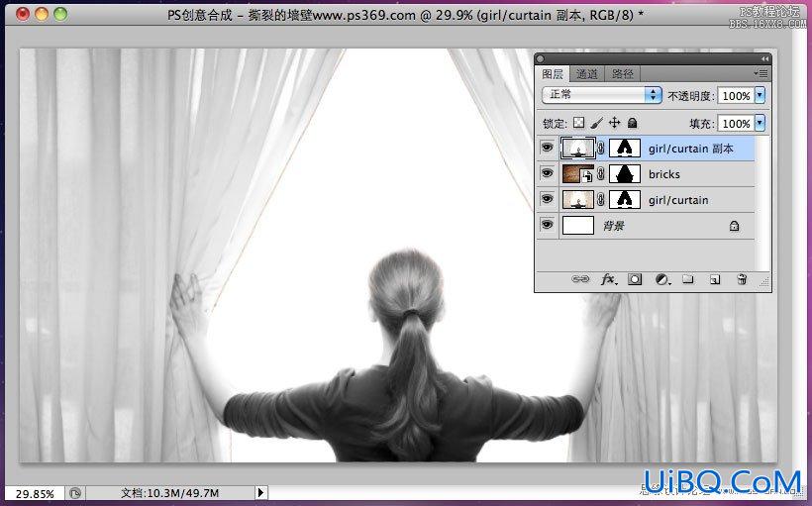Switch to the 通道 tab
This screenshot has height=506, width=812.
[587, 74]
